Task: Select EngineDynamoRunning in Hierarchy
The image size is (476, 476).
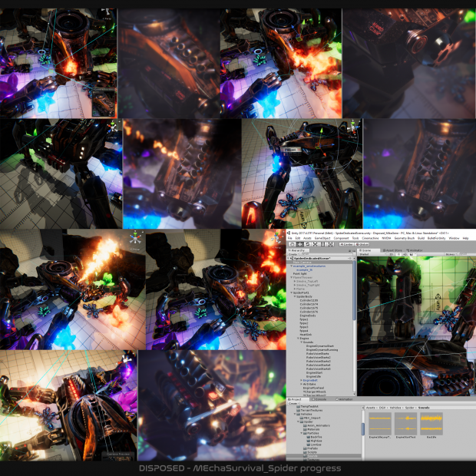Action: click(x=322, y=350)
